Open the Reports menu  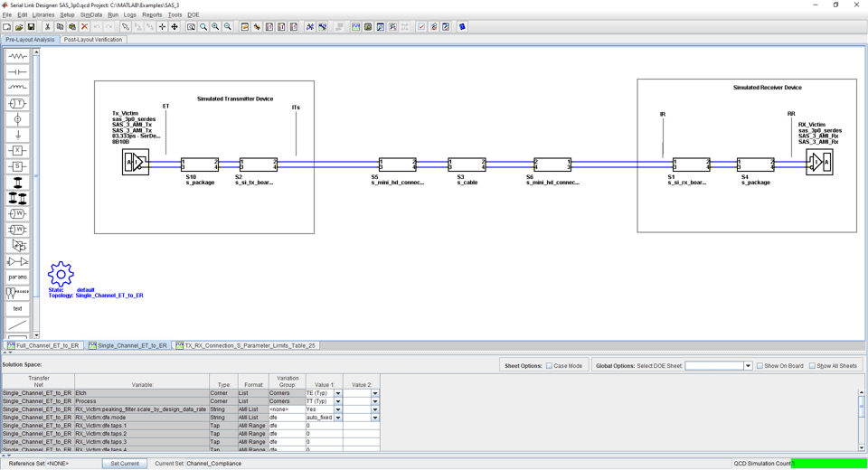(152, 15)
